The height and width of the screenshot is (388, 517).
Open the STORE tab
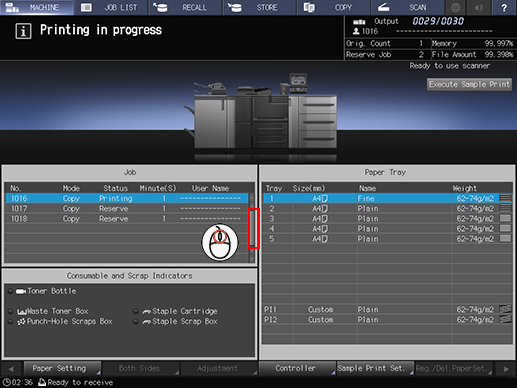click(x=259, y=7)
